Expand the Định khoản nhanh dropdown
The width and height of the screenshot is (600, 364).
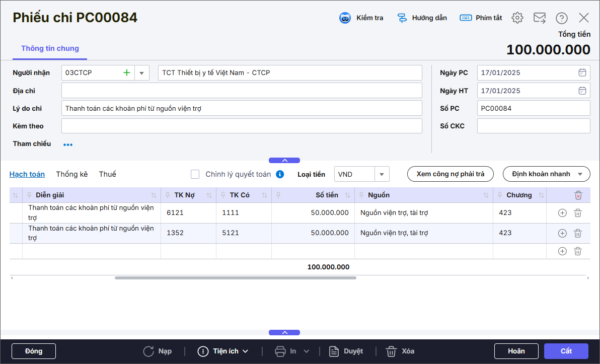[580, 174]
